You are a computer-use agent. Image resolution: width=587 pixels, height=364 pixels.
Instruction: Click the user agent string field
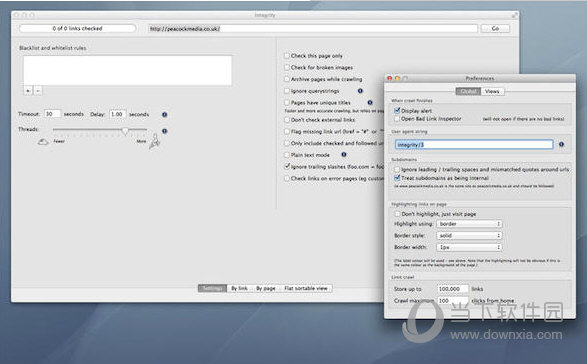(474, 145)
